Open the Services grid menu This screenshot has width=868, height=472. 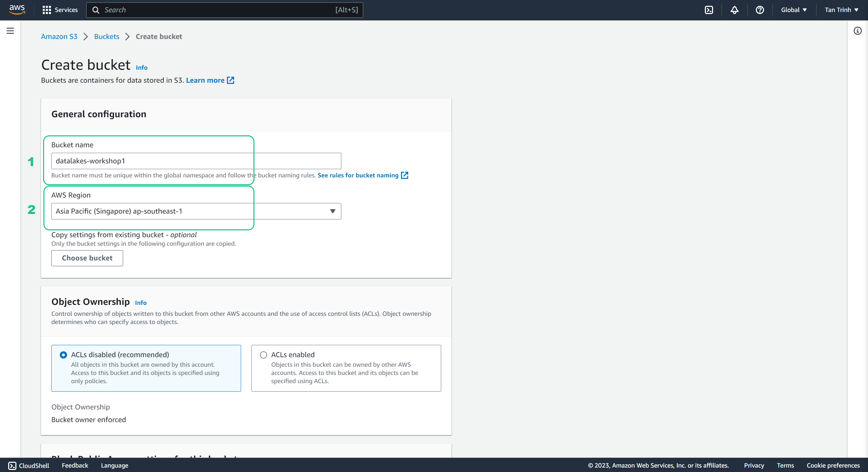pos(47,10)
